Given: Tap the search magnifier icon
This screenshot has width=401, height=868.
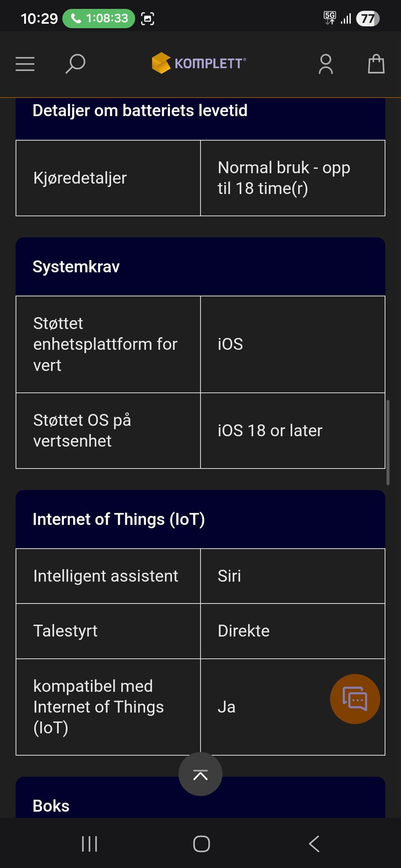Looking at the screenshot, I should [76, 64].
